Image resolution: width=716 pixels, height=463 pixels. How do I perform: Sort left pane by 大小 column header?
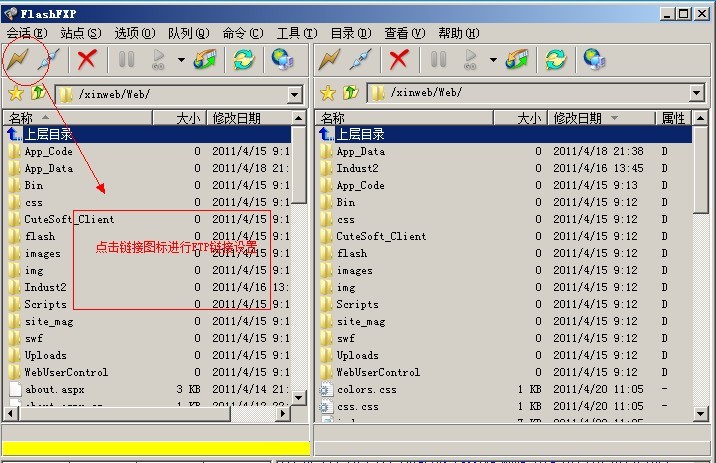[x=179, y=118]
